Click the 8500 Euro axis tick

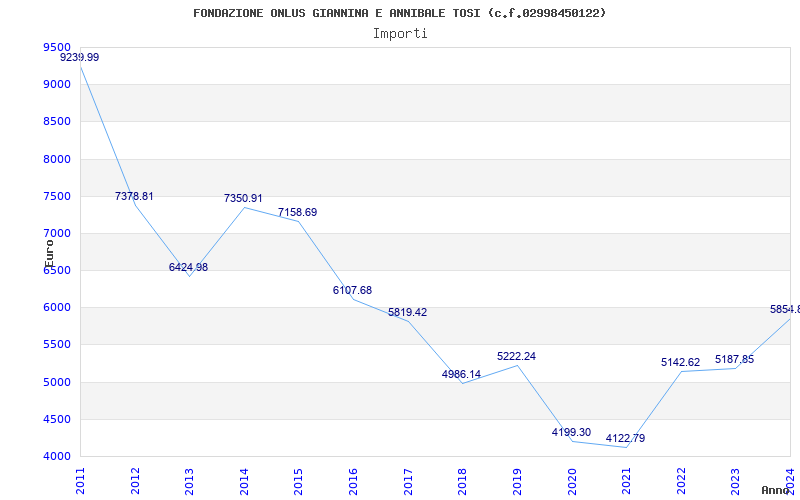(57, 121)
